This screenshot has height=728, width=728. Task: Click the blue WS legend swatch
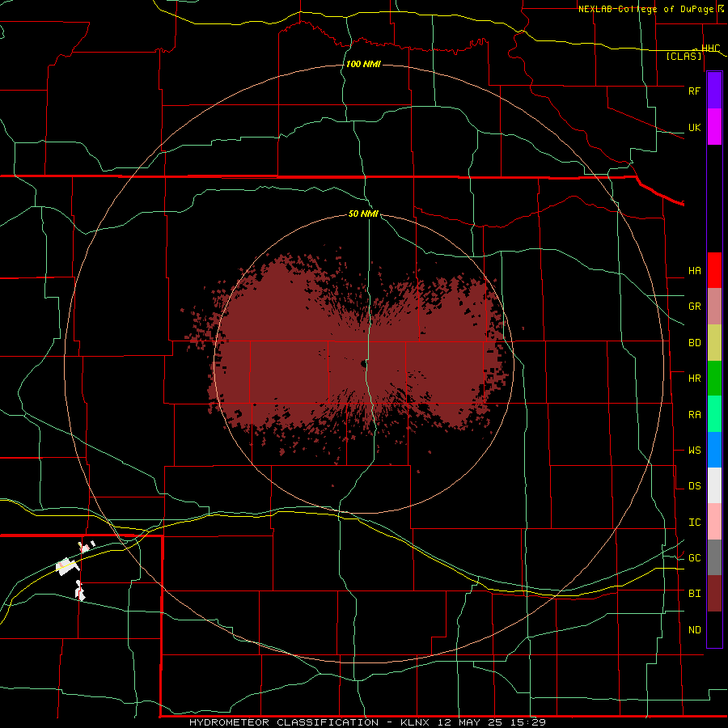714,450
